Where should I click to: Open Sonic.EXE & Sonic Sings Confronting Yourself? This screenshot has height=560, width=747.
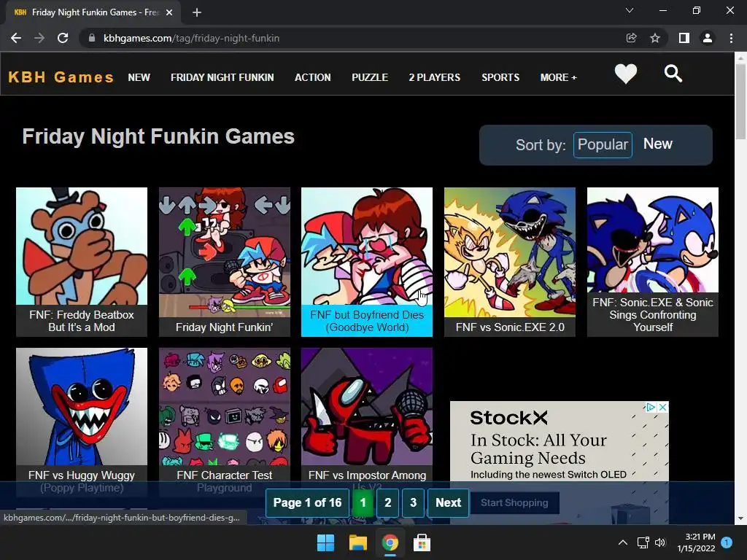point(653,262)
